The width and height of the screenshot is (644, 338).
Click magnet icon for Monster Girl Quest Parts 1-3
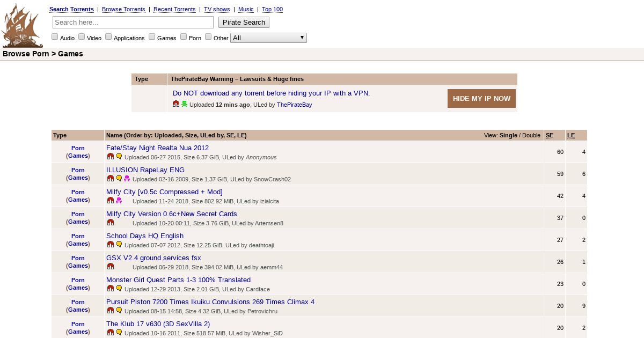click(x=111, y=288)
